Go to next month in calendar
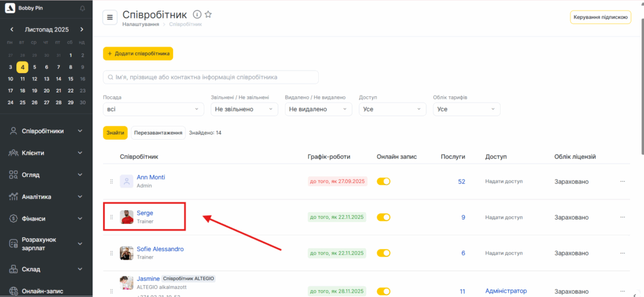The height and width of the screenshot is (297, 644). point(82,30)
